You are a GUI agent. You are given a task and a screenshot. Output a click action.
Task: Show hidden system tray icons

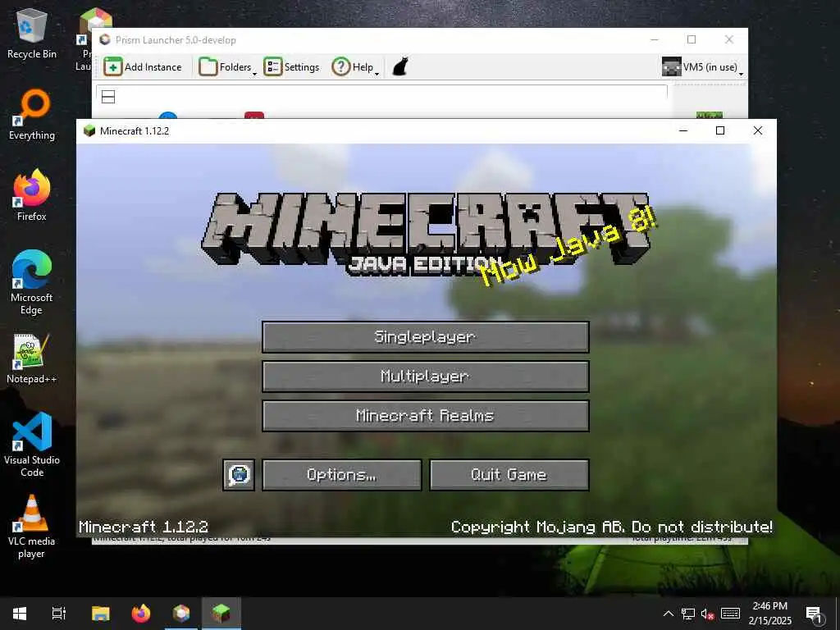click(668, 614)
